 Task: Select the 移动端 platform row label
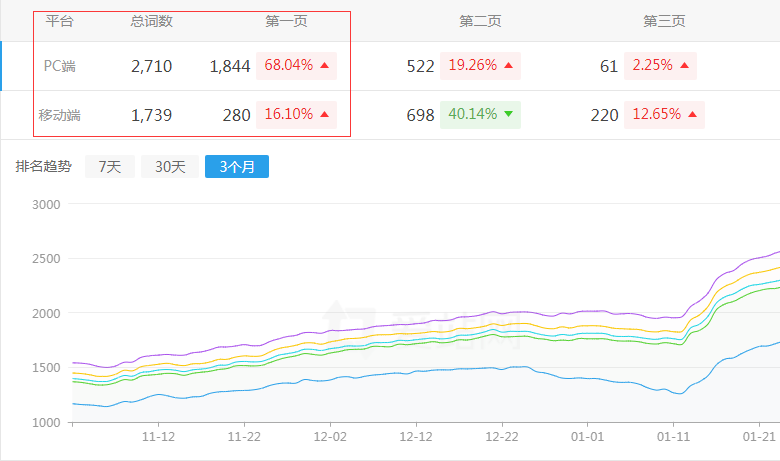(x=59, y=115)
